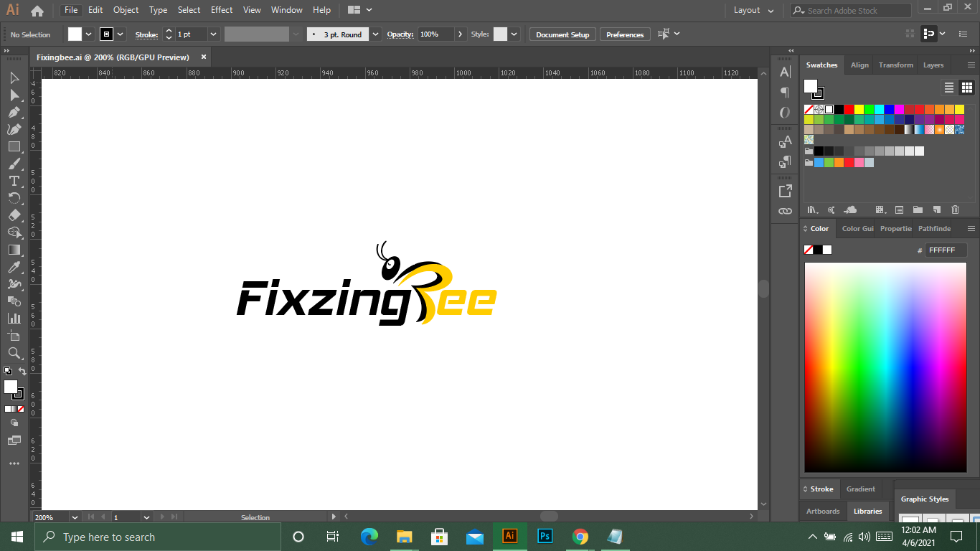This screenshot has height=551, width=980.
Task: Open the Effect menu
Action: 222,10
